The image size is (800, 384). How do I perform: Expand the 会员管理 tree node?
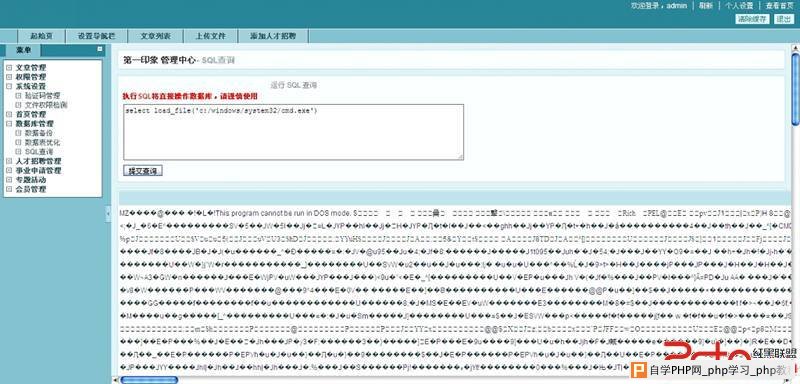[x=9, y=189]
